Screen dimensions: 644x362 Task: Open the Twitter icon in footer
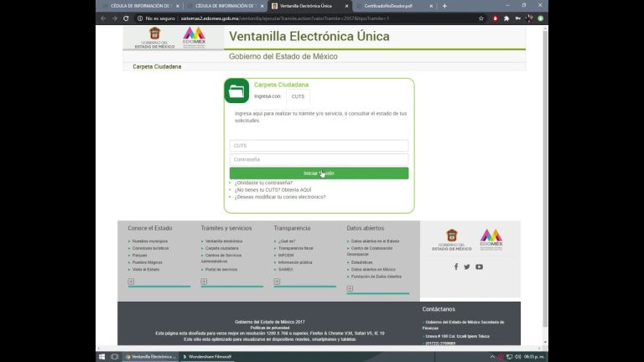(x=467, y=266)
